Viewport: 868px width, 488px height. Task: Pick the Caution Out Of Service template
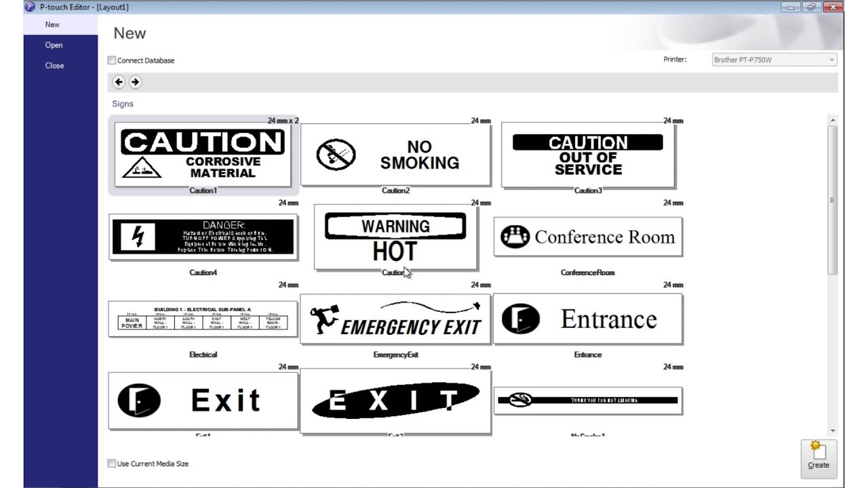[588, 155]
